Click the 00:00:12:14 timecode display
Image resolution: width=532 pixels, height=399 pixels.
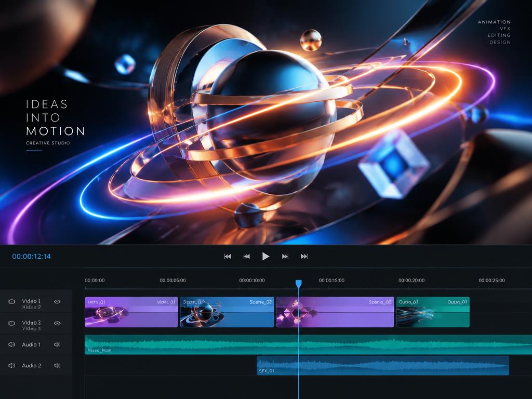(x=32, y=257)
